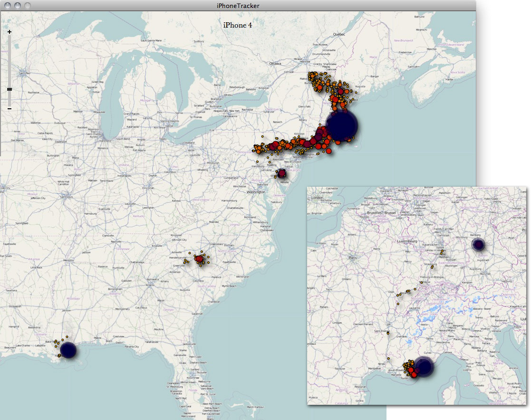Viewport: 531px width, 420px height.
Task: Click the "Moncton" map label
Action: click(x=432, y=49)
